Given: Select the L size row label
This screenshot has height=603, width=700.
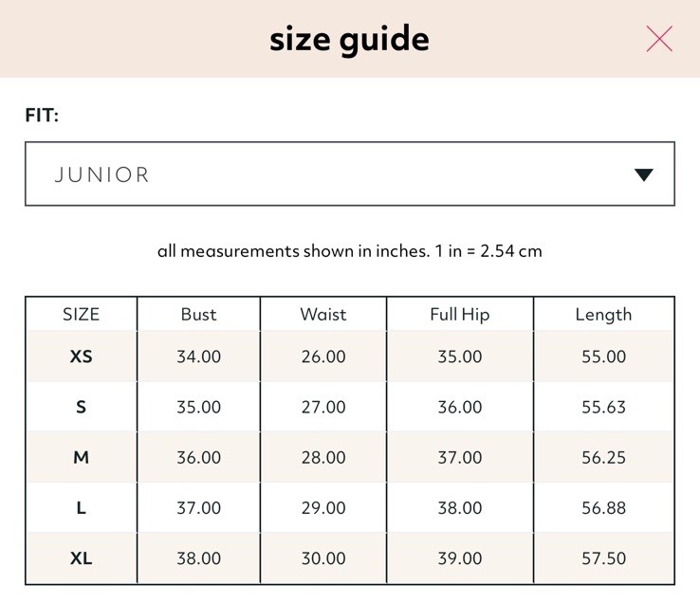Looking at the screenshot, I should 81,507.
